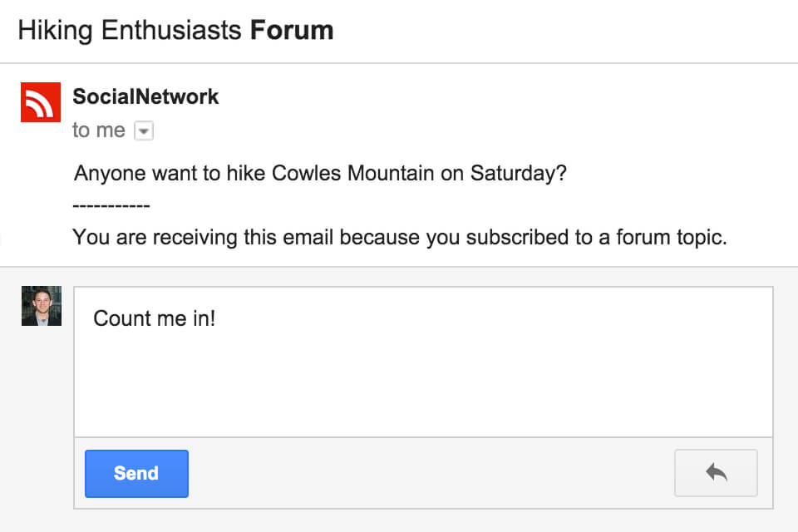This screenshot has height=532, width=798.
Task: Click the user profile photo thumbnail
Action: (42, 306)
